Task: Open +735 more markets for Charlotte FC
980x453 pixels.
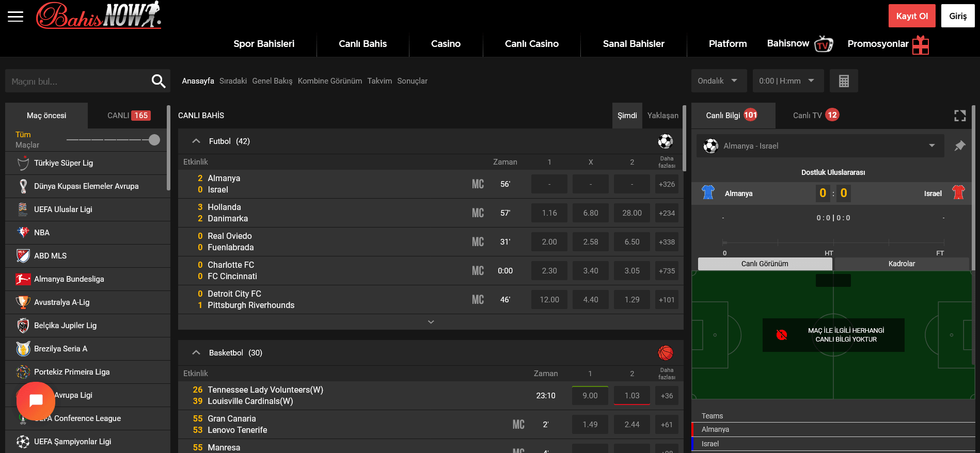Action: pos(667,271)
